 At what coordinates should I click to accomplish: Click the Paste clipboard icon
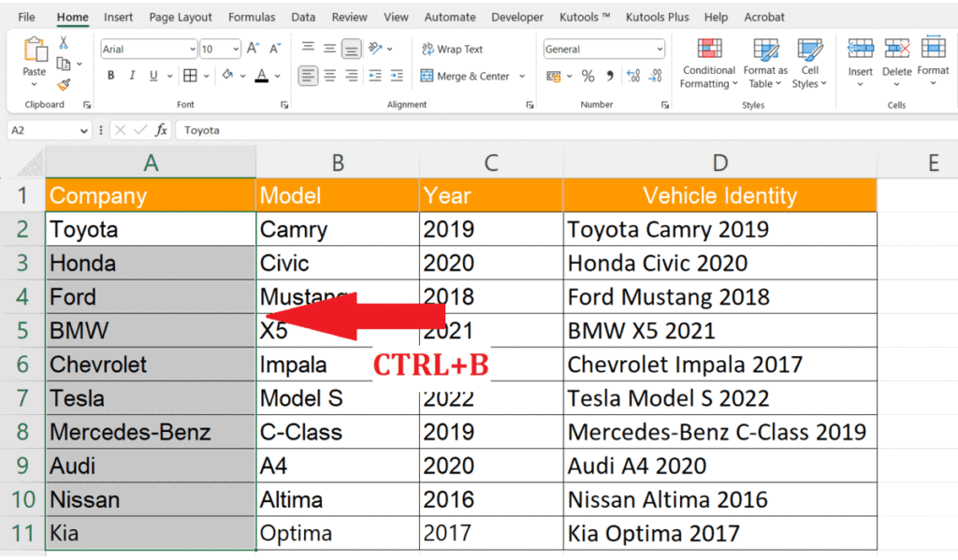(x=35, y=50)
